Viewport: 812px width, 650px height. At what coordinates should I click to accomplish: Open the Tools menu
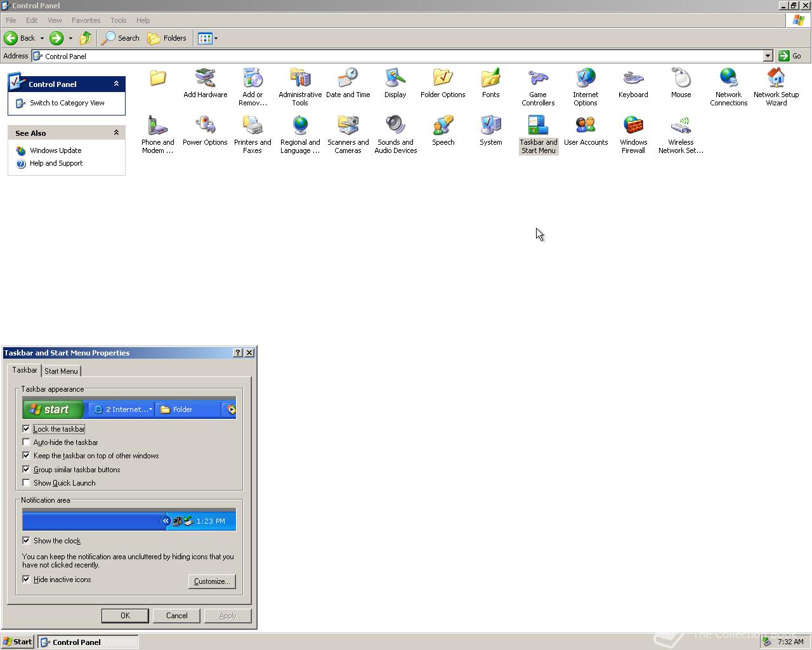coord(119,20)
